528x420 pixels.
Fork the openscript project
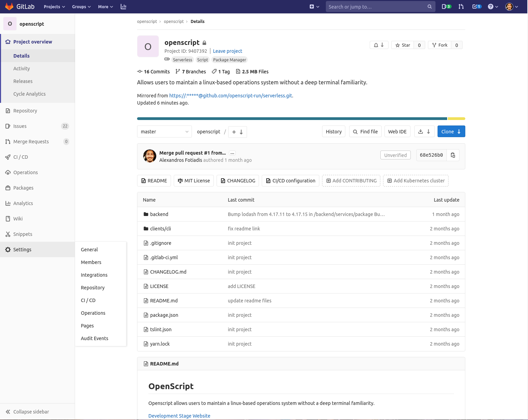tap(440, 45)
